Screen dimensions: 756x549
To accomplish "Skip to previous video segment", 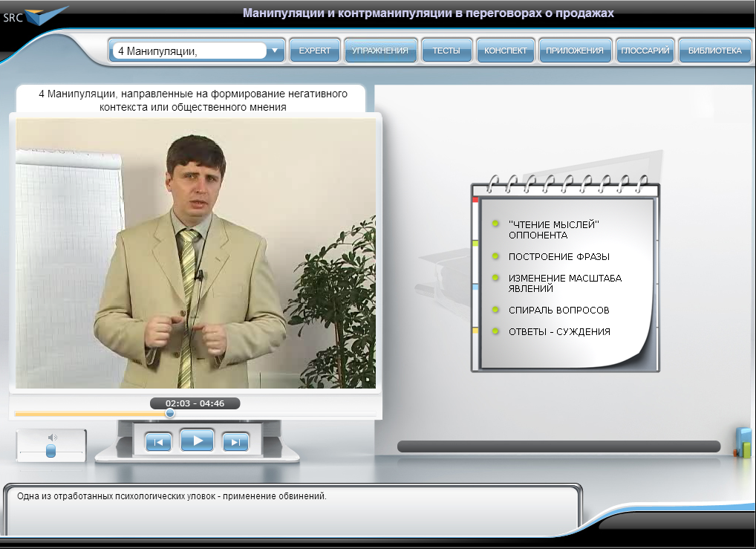I will (157, 442).
